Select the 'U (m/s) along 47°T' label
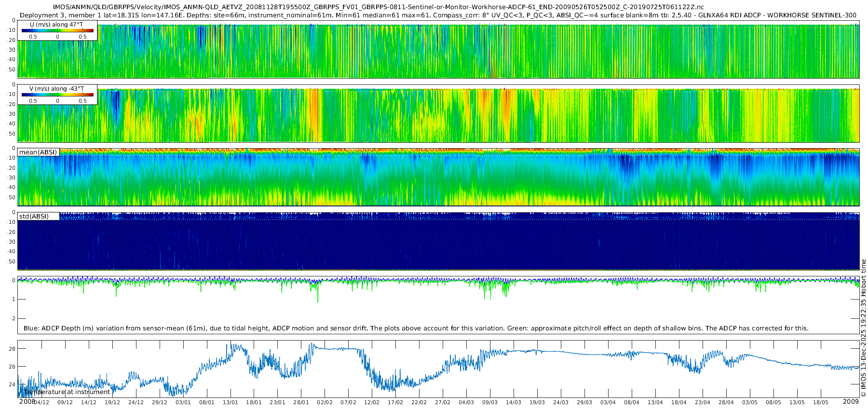This screenshot has width=868, height=410. pyautogui.click(x=56, y=25)
